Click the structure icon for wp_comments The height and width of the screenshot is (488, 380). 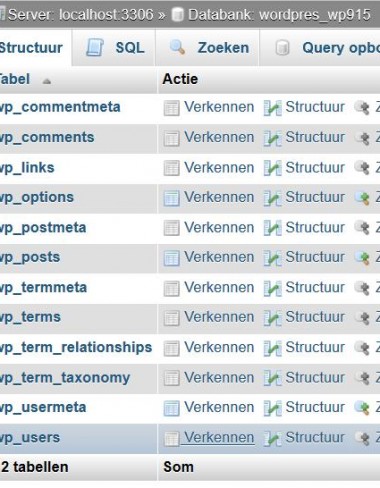pos(273,138)
